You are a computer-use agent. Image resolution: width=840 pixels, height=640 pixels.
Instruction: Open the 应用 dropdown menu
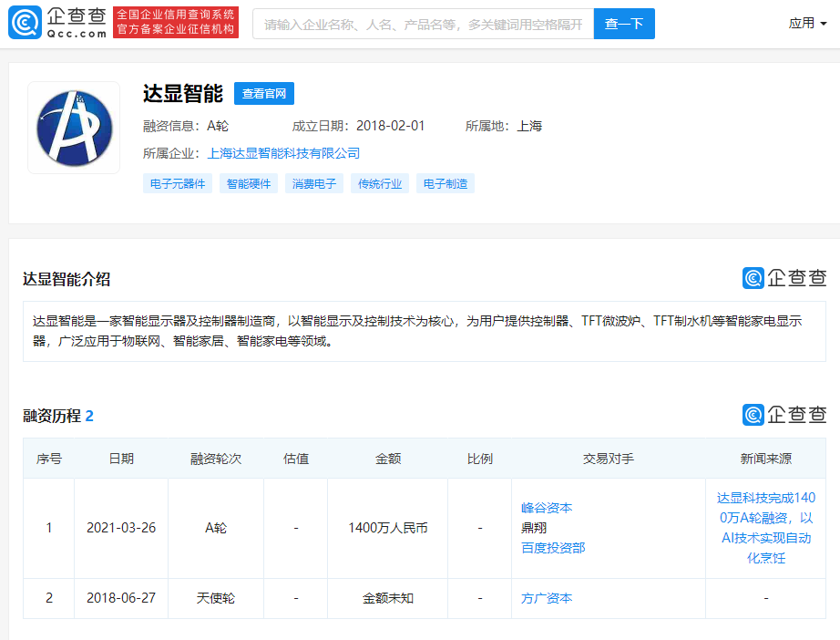(807, 23)
